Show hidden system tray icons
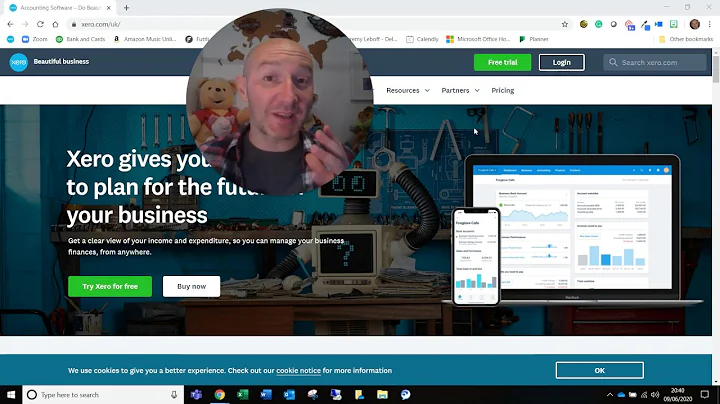The height and width of the screenshot is (404, 720). tap(610, 395)
